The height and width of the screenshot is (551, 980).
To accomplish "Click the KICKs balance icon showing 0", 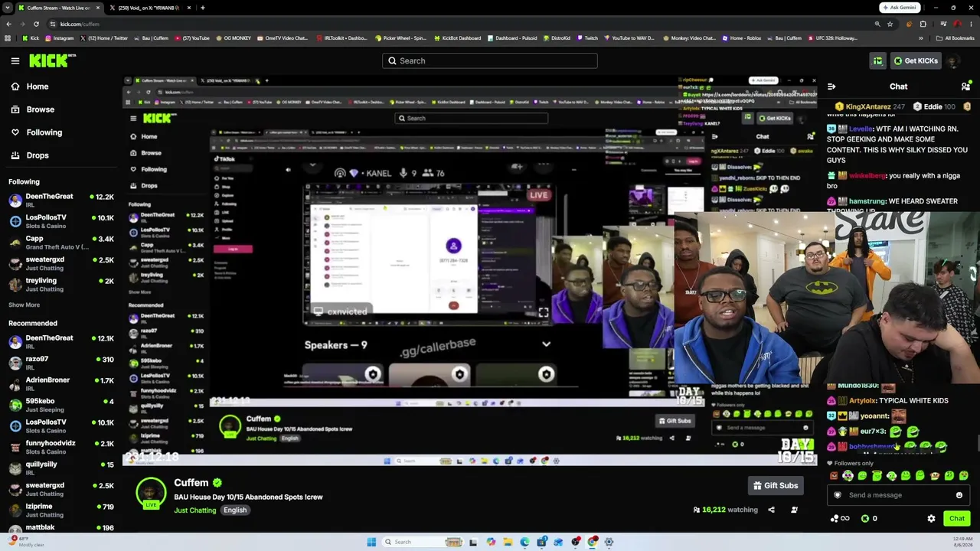I will 869,519.
